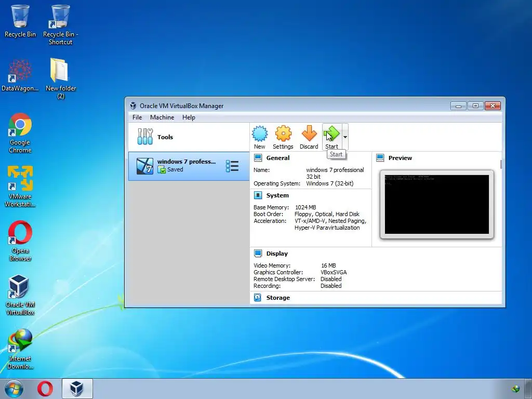Click the Storage section header
532x399 pixels.
tap(278, 298)
